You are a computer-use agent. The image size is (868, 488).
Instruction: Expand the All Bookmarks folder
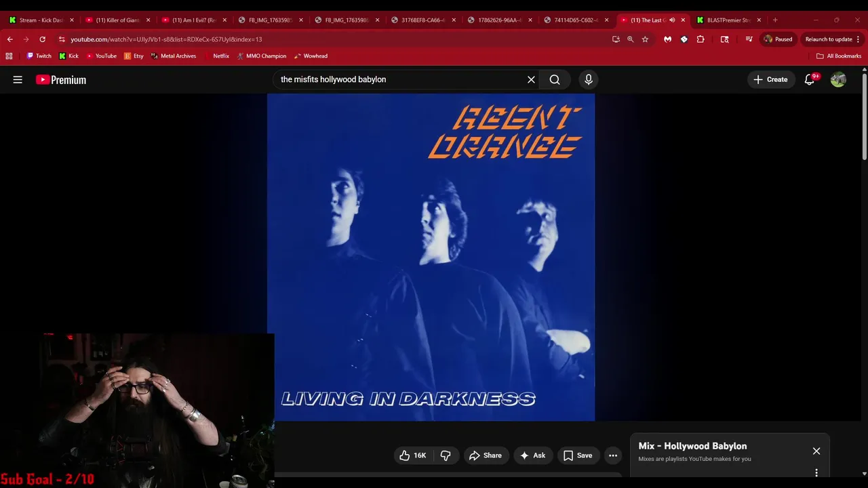click(x=839, y=56)
